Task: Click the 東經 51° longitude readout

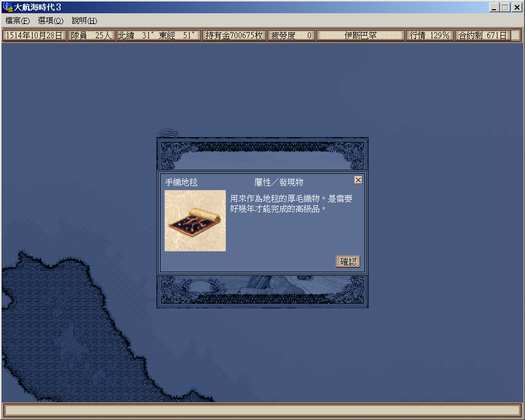Action: tap(177, 36)
